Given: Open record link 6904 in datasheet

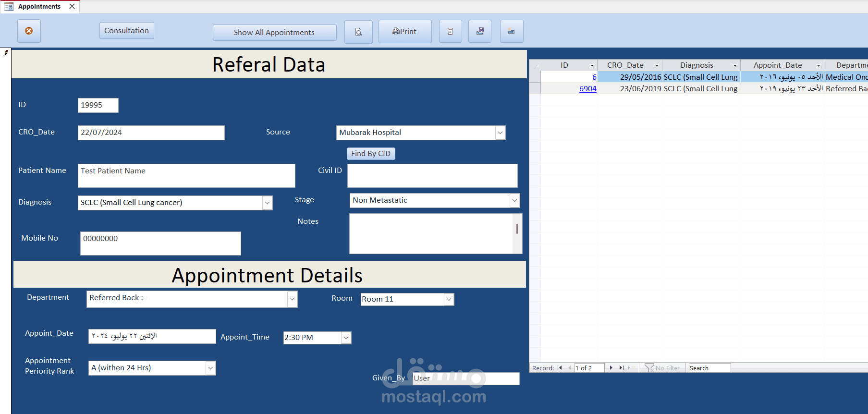Looking at the screenshot, I should point(588,89).
